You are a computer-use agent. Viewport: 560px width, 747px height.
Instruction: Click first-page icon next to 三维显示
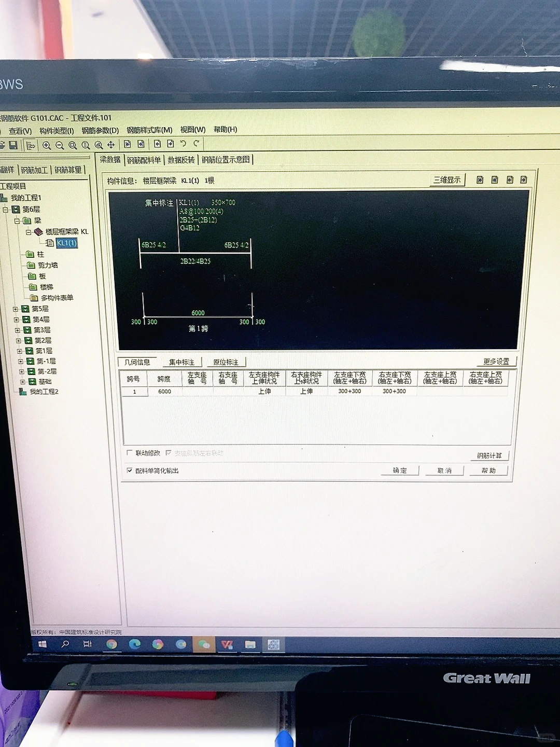480,179
